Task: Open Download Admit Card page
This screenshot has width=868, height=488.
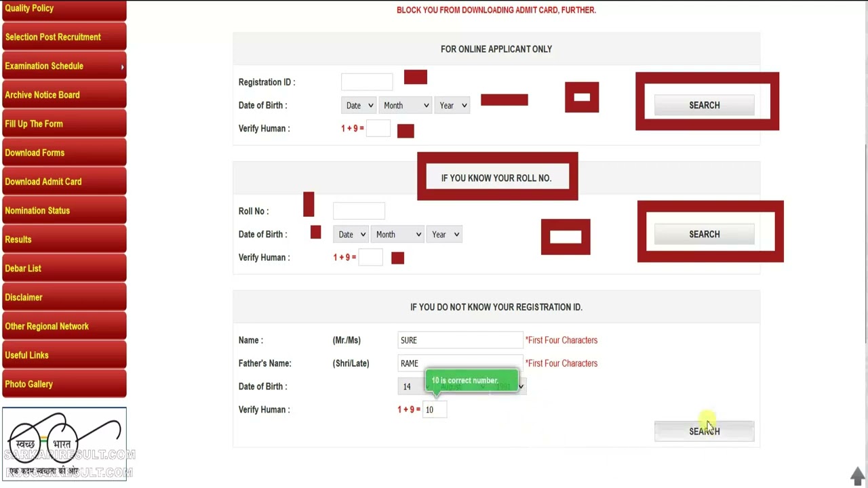Action: click(x=64, y=182)
